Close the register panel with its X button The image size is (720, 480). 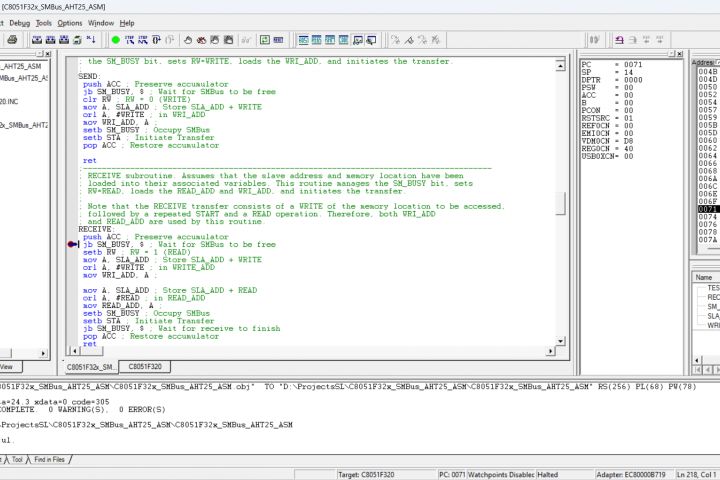coord(680,54)
